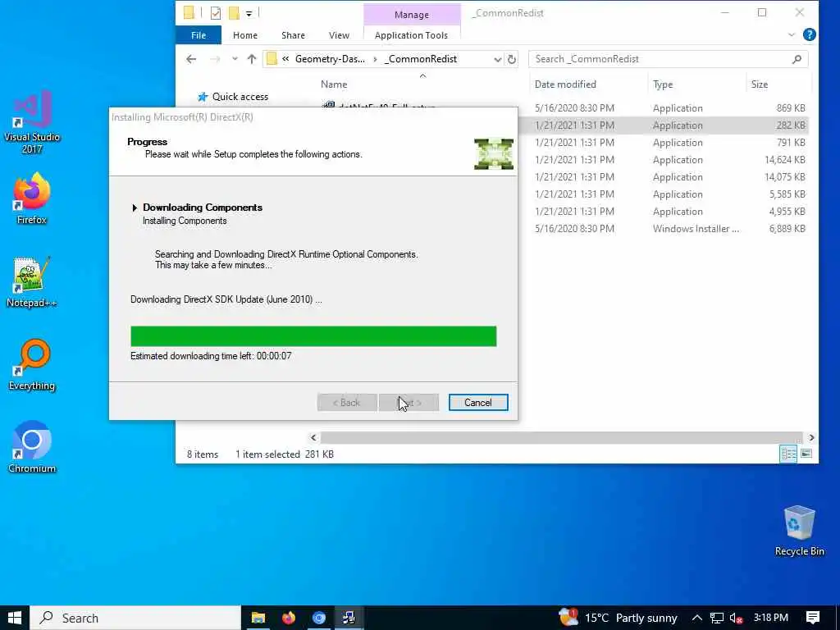Select the 869 KB Application file row
The image size is (840, 630).
pyautogui.click(x=664, y=107)
